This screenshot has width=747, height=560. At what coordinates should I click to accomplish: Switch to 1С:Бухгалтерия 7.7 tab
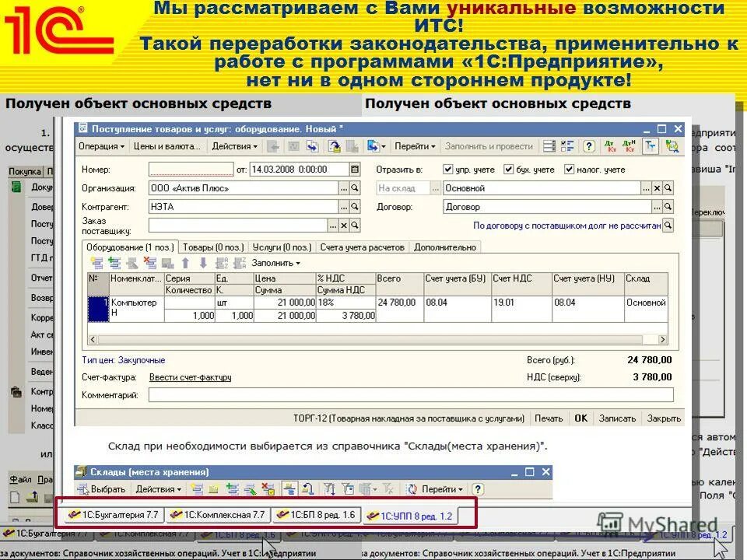pyautogui.click(x=113, y=515)
